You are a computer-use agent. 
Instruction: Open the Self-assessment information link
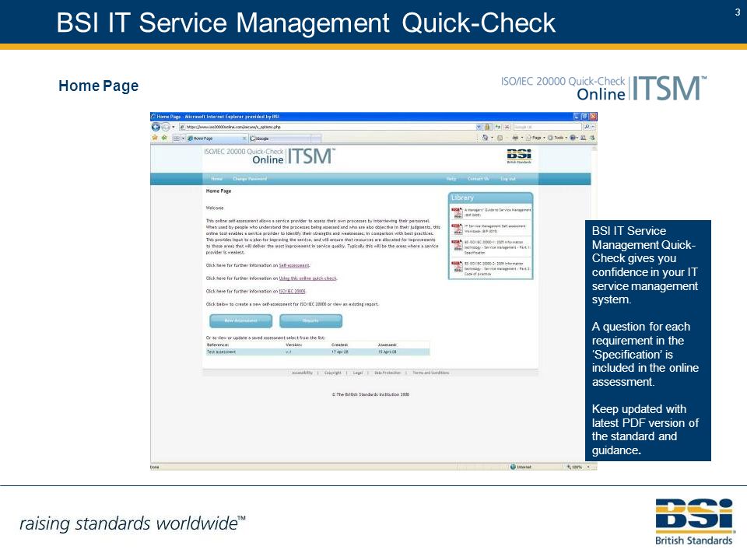tap(294, 265)
